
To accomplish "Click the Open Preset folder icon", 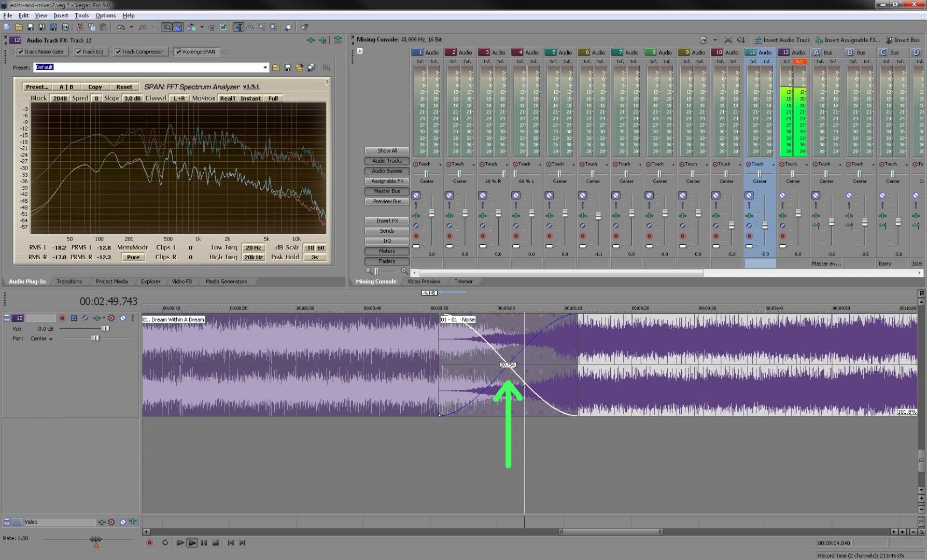I will [276, 67].
